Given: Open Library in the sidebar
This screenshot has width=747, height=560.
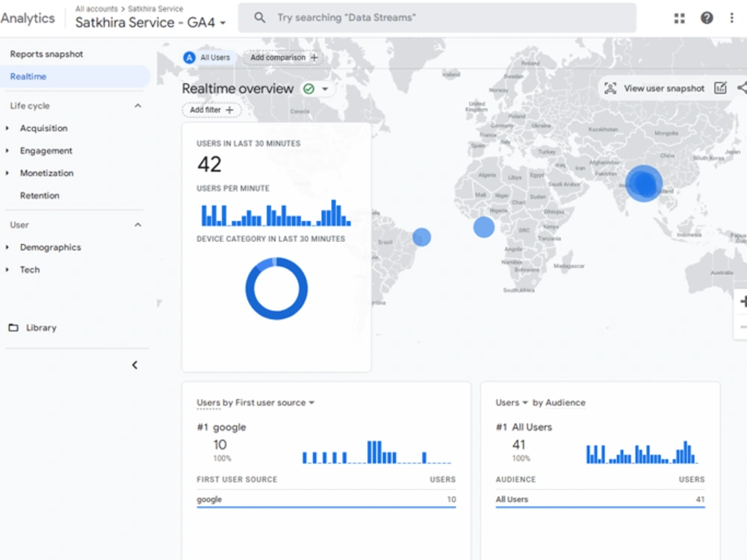Looking at the screenshot, I should pyautogui.click(x=41, y=328).
